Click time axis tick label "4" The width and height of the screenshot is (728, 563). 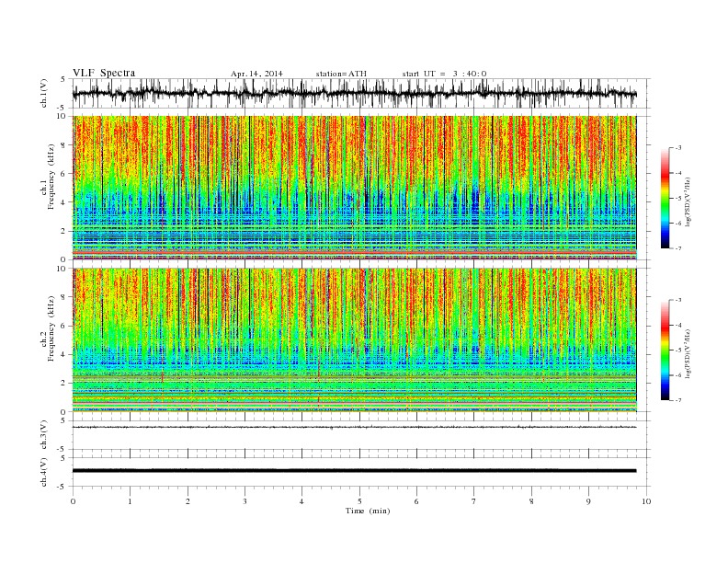(x=301, y=501)
